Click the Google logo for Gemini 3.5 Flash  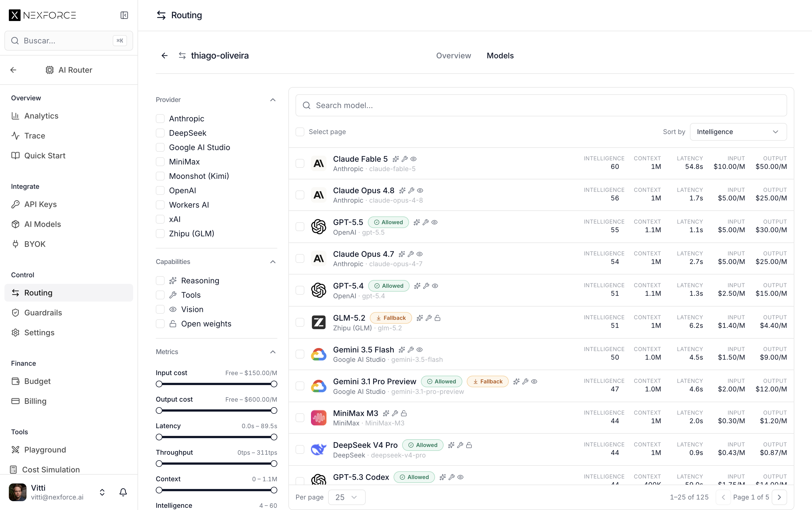[x=318, y=354]
